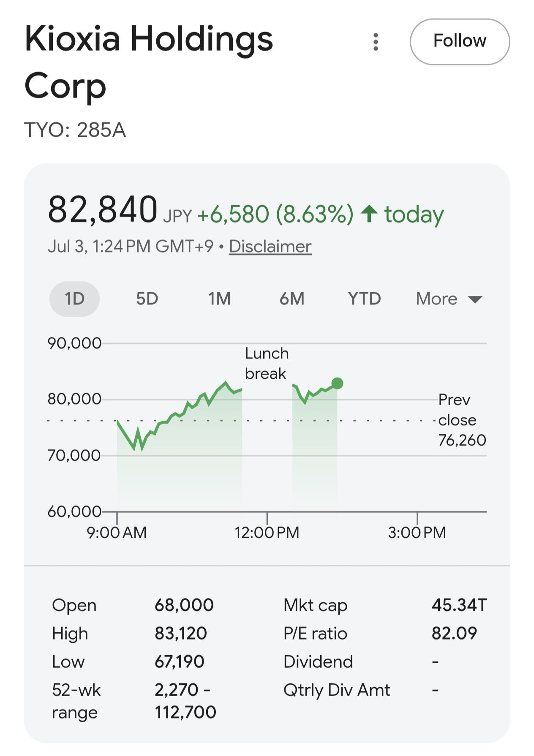Open the three-dot options menu
This screenshot has width=534, height=756.
tap(376, 42)
